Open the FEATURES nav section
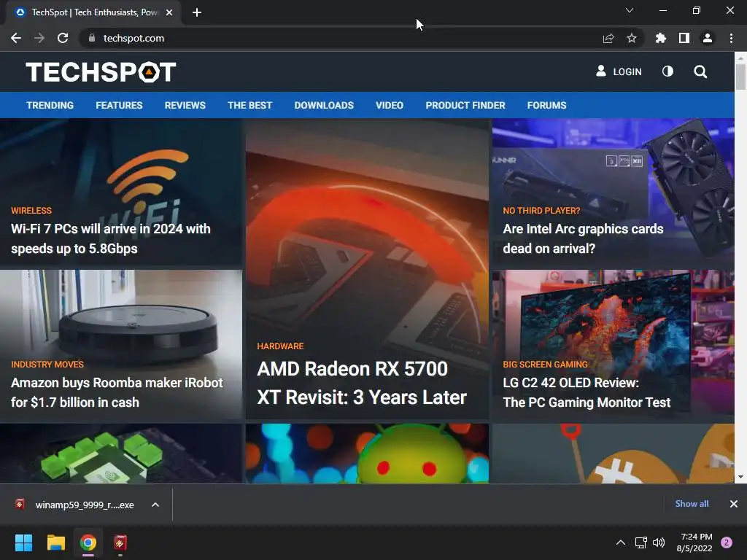 (119, 105)
